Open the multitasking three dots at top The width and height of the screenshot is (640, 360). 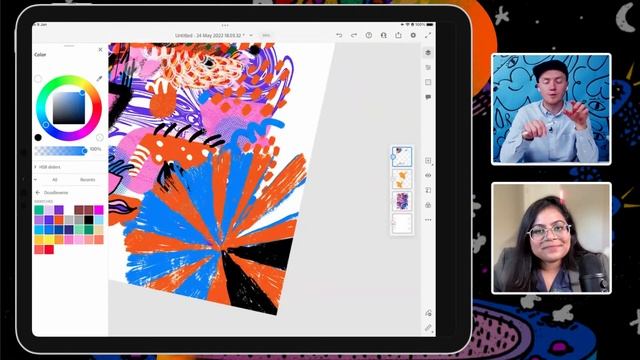(x=225, y=25)
